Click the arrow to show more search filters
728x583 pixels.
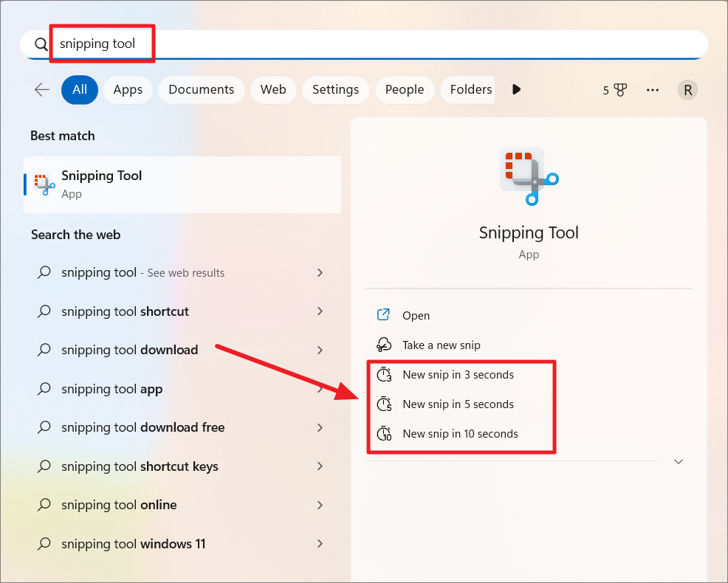[515, 89]
